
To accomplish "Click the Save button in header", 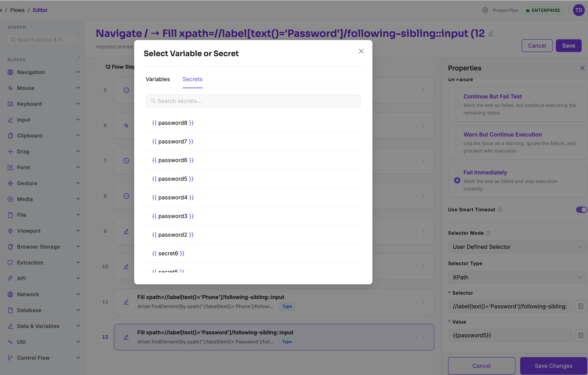I will click(569, 46).
